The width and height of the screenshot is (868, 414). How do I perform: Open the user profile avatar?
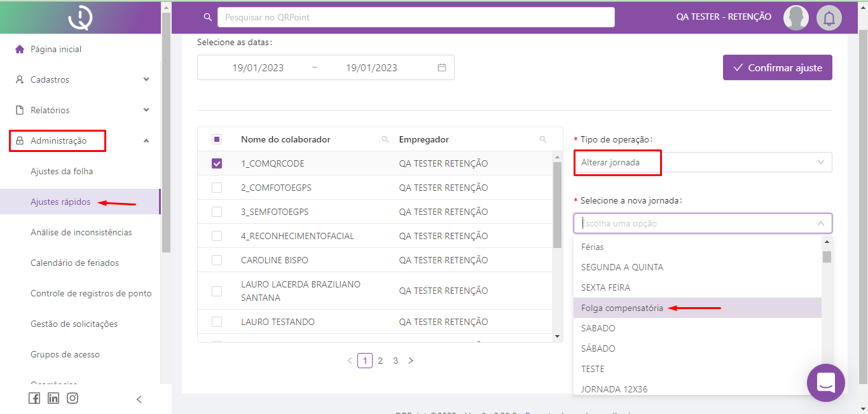click(x=796, y=18)
